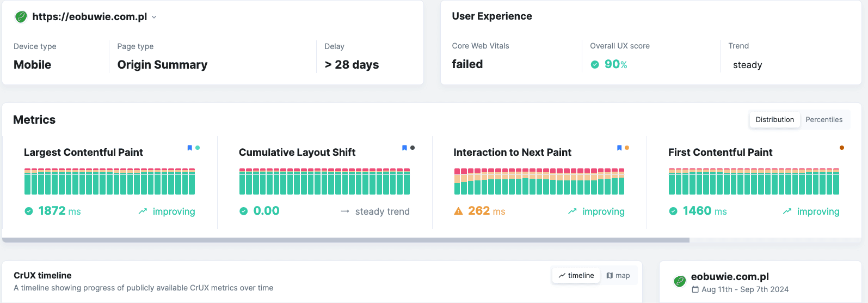Click the calendar icon beside Aug 11th date range

pyautogui.click(x=695, y=290)
